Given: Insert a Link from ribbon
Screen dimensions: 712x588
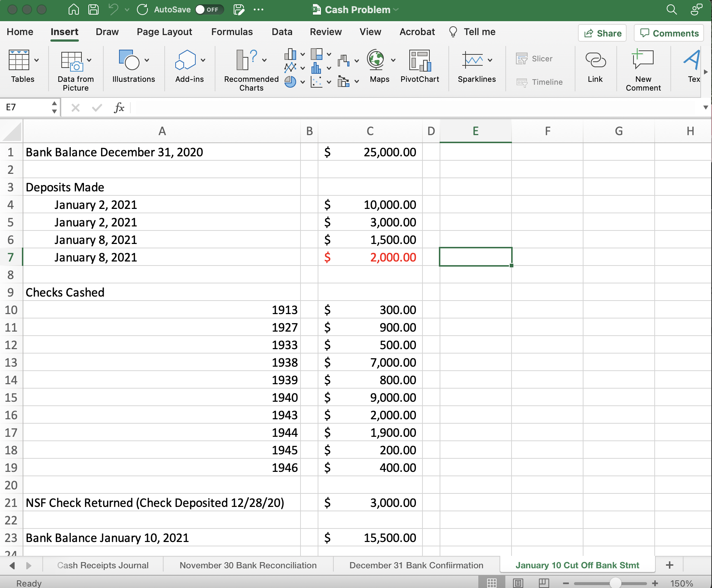Looking at the screenshot, I should (595, 61).
